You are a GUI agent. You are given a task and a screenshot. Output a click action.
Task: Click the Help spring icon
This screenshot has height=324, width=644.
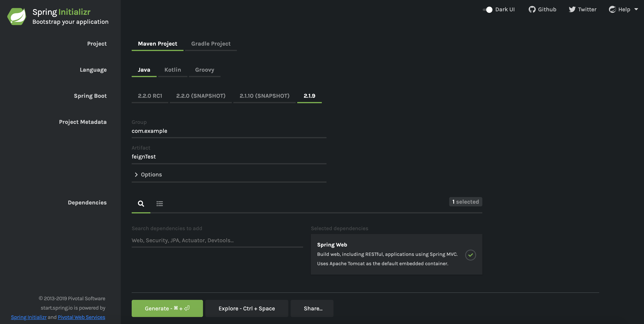tap(612, 10)
